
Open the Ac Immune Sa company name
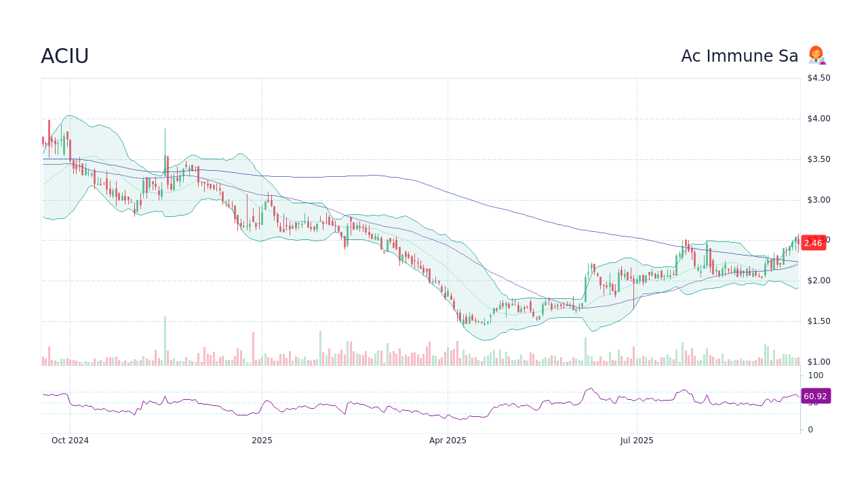click(739, 56)
